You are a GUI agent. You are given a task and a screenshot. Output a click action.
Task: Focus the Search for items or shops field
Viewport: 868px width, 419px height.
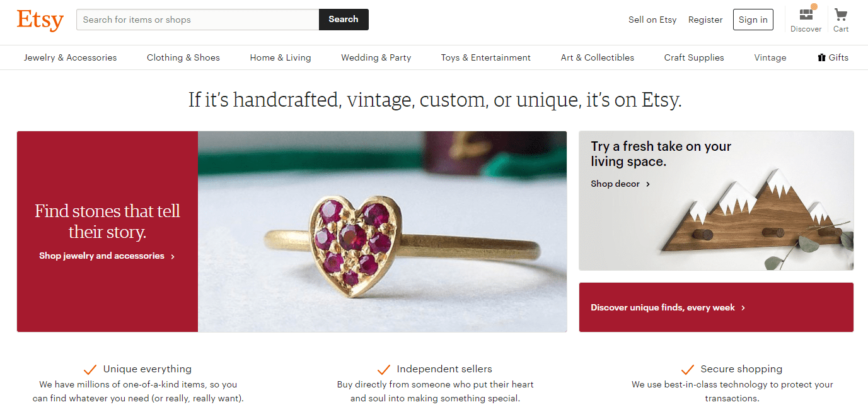click(198, 20)
